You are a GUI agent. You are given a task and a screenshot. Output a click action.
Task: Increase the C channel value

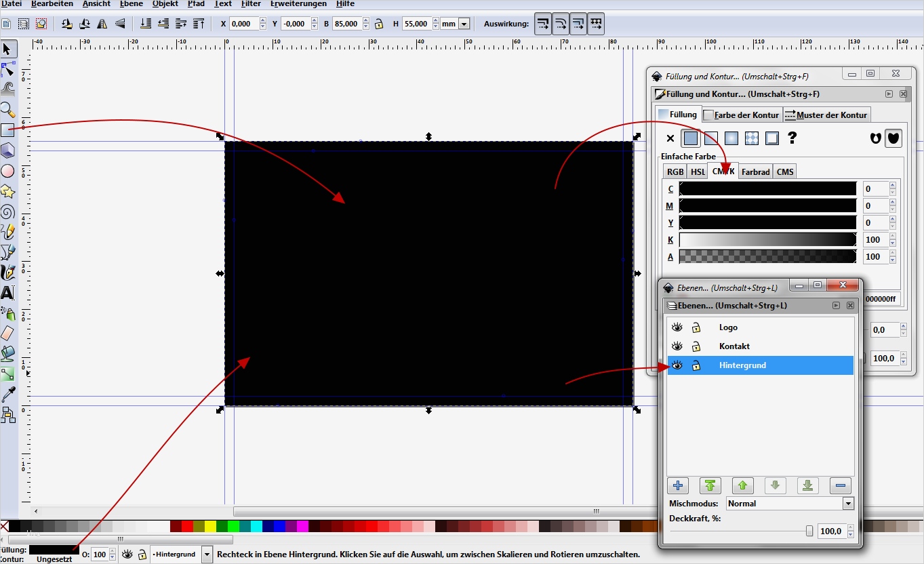pyautogui.click(x=892, y=185)
